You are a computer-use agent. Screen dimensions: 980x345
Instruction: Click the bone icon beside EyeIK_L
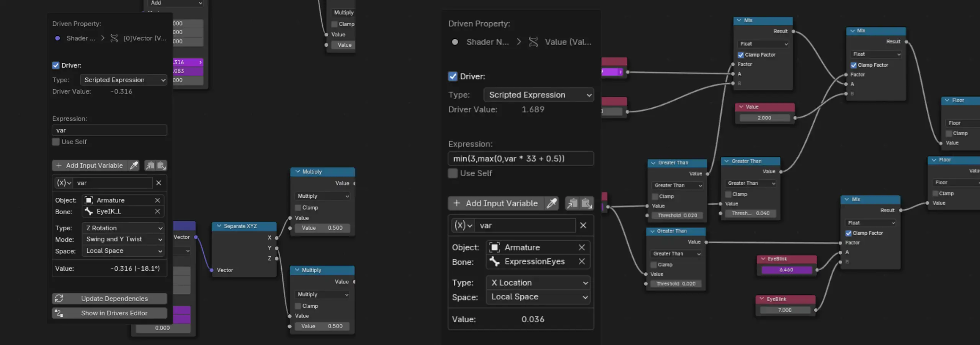[x=89, y=211]
